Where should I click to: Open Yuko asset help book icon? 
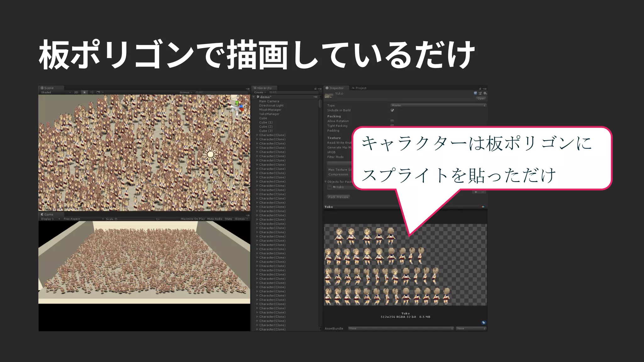coord(475,93)
